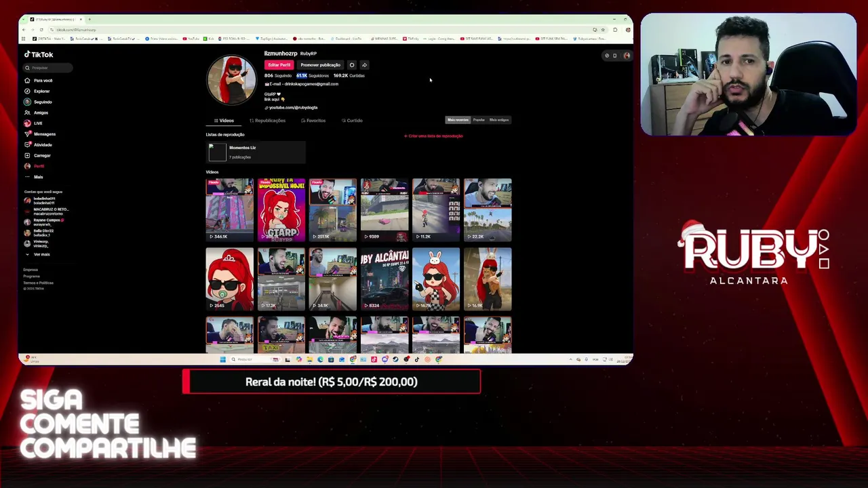Click the 169.2K Curtidas count
The height and width of the screenshot is (488, 868).
pyautogui.click(x=349, y=76)
